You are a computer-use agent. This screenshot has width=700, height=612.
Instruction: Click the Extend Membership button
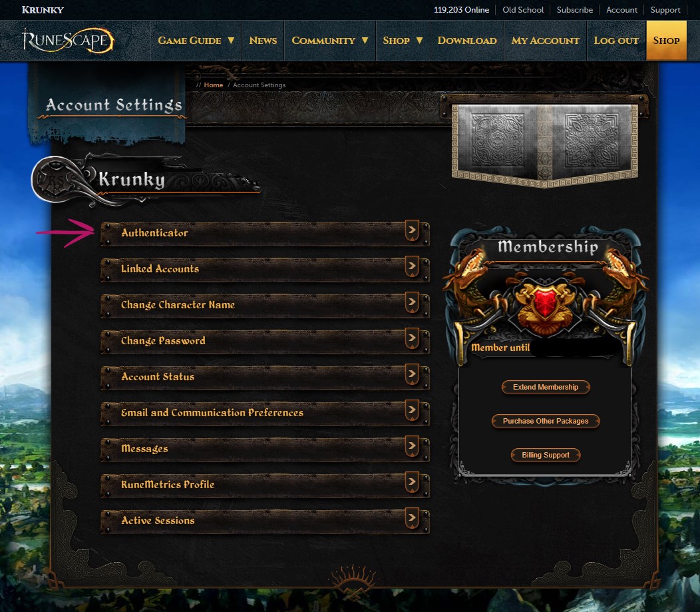click(x=546, y=388)
